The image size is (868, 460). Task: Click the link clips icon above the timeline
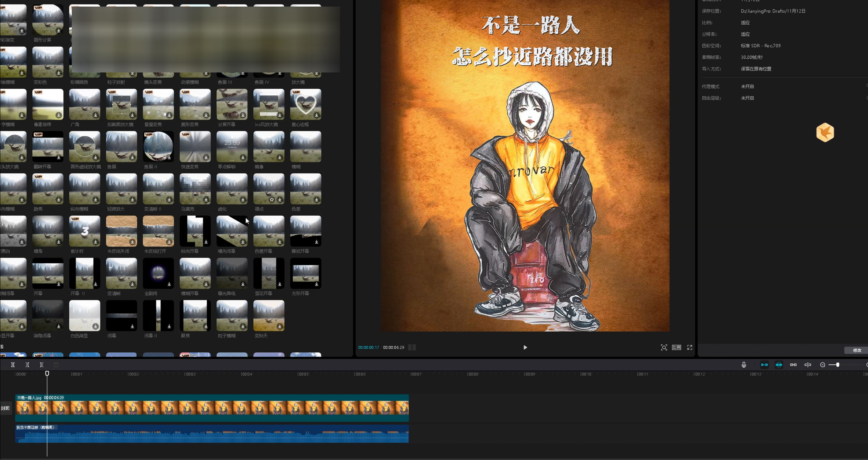pyautogui.click(x=793, y=364)
